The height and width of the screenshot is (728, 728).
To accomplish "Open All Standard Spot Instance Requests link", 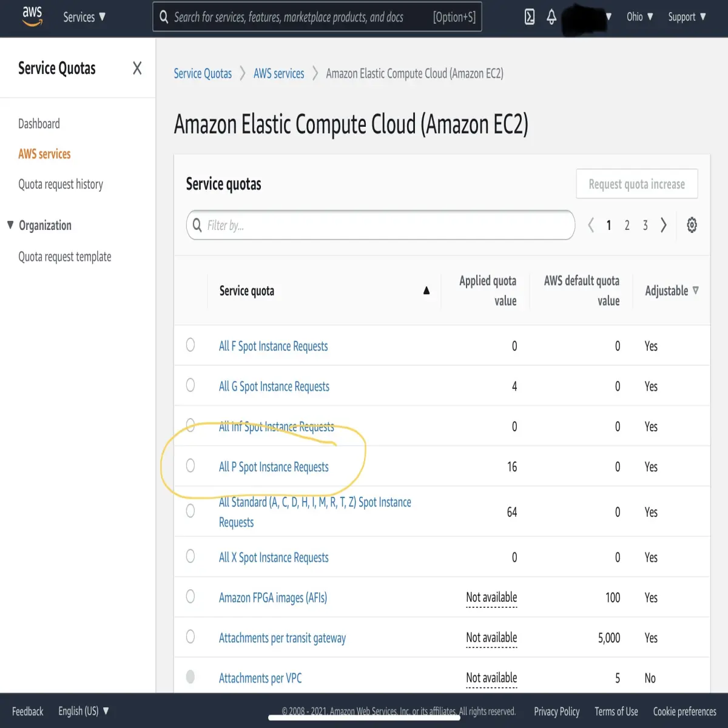I will pos(315,512).
